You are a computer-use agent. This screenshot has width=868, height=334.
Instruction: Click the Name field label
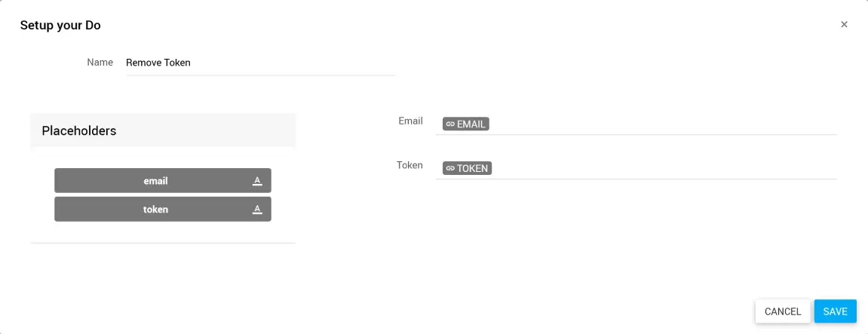[x=100, y=63]
